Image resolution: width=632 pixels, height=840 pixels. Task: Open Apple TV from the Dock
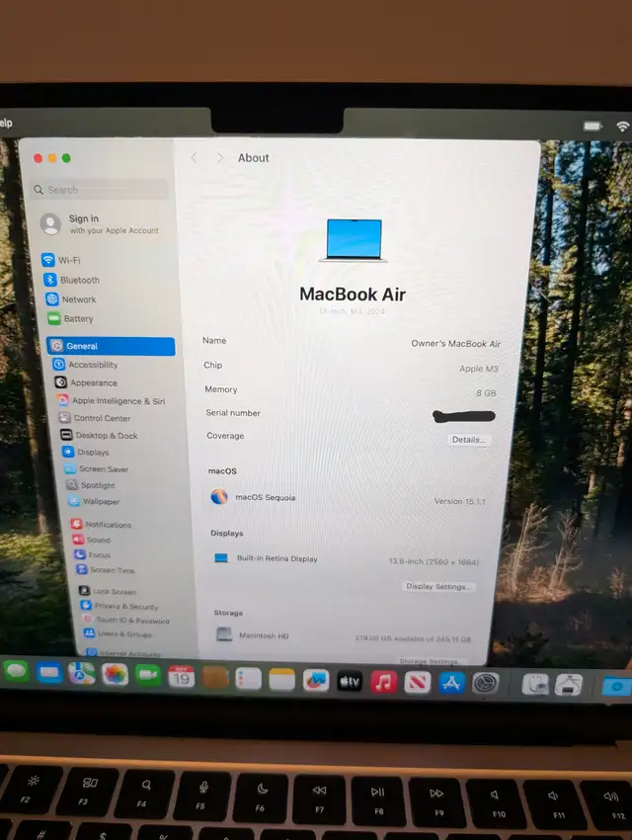pos(350,682)
